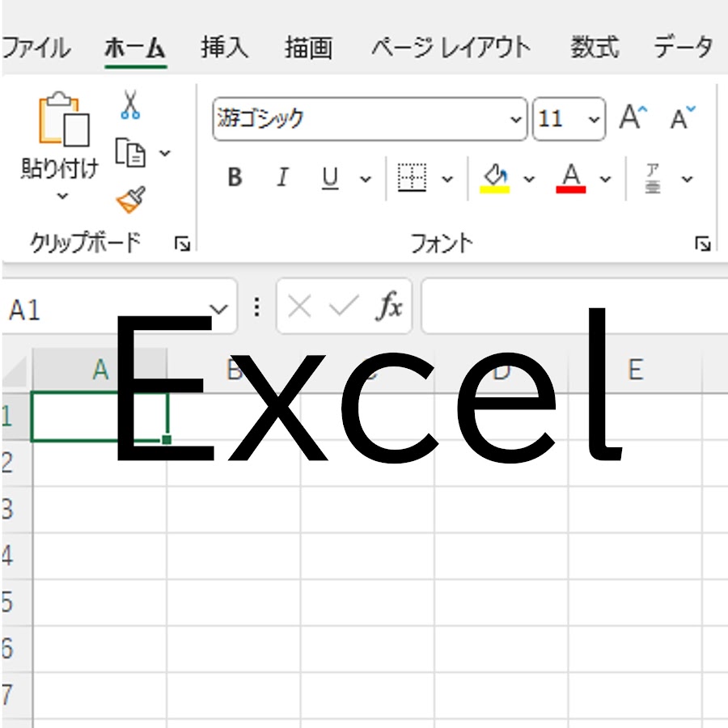
Task: Click the formula bar Enter checkmark icon
Action: pyautogui.click(x=344, y=306)
